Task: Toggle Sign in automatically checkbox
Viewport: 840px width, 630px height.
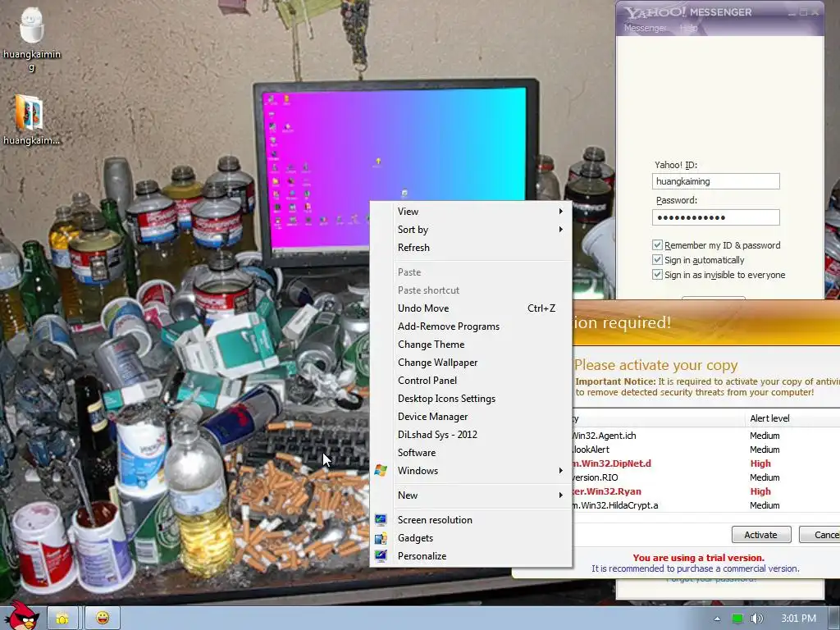Action: click(657, 260)
